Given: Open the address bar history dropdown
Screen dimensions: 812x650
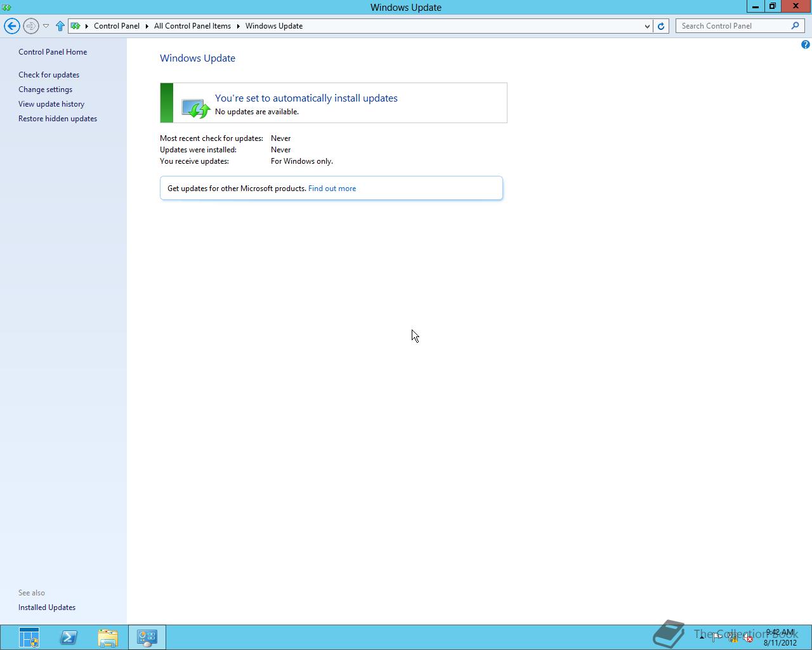Looking at the screenshot, I should (x=647, y=26).
